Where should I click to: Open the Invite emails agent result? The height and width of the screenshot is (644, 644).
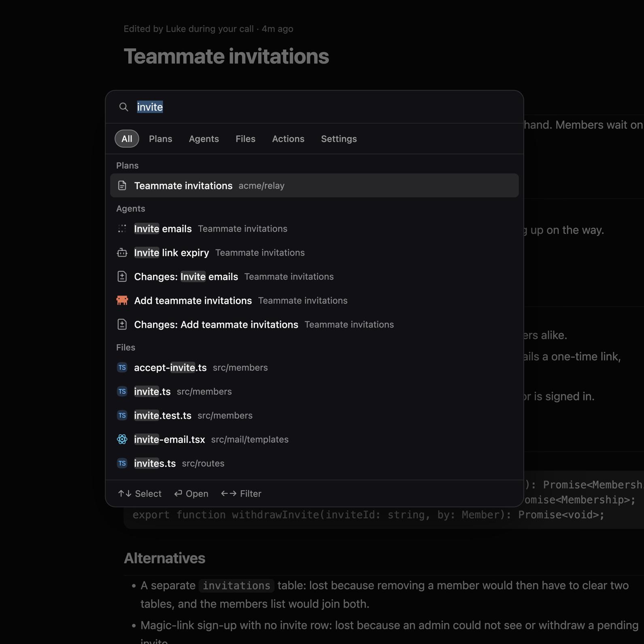pos(314,229)
